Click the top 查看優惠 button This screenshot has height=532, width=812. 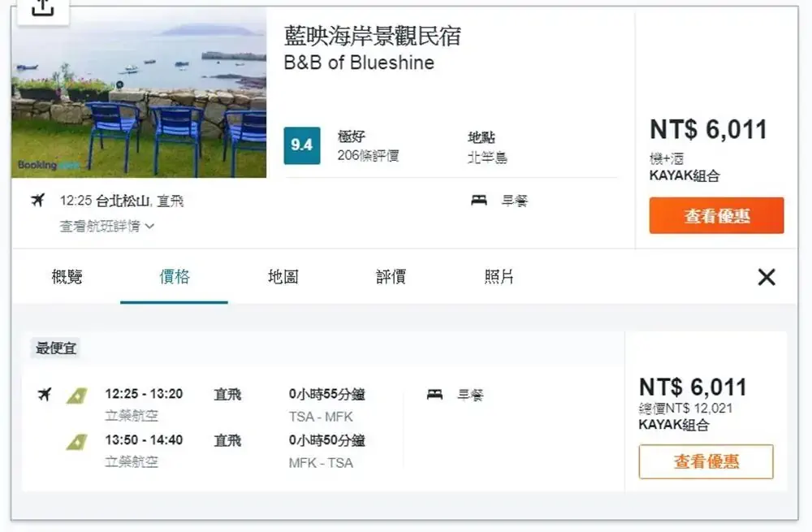tap(716, 215)
